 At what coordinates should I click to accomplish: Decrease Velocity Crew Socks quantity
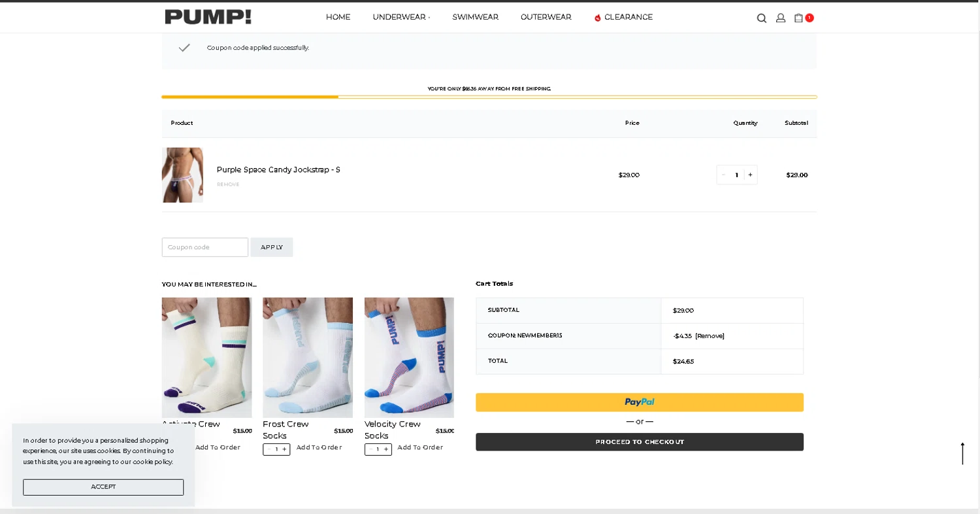pyautogui.click(x=370, y=449)
